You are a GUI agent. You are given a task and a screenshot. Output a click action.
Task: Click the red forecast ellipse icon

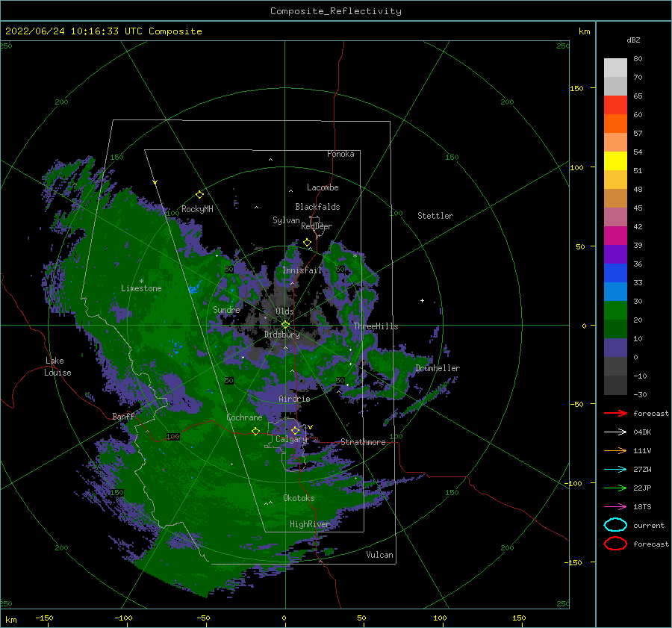click(615, 544)
